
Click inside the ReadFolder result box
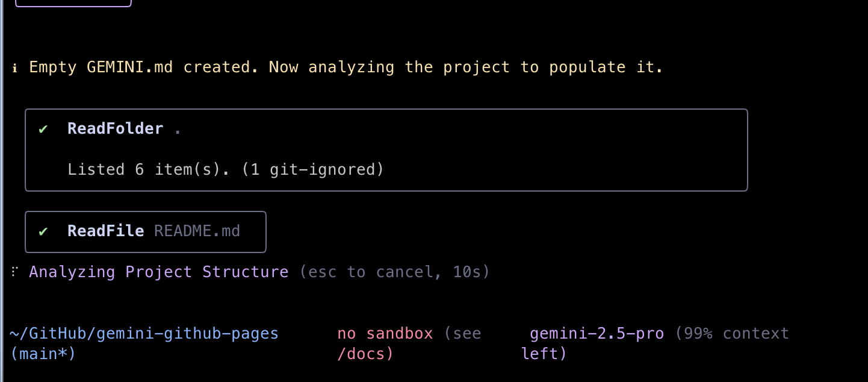pos(386,150)
